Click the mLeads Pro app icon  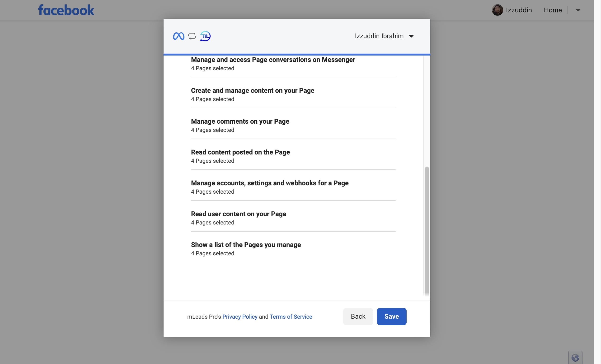(206, 36)
